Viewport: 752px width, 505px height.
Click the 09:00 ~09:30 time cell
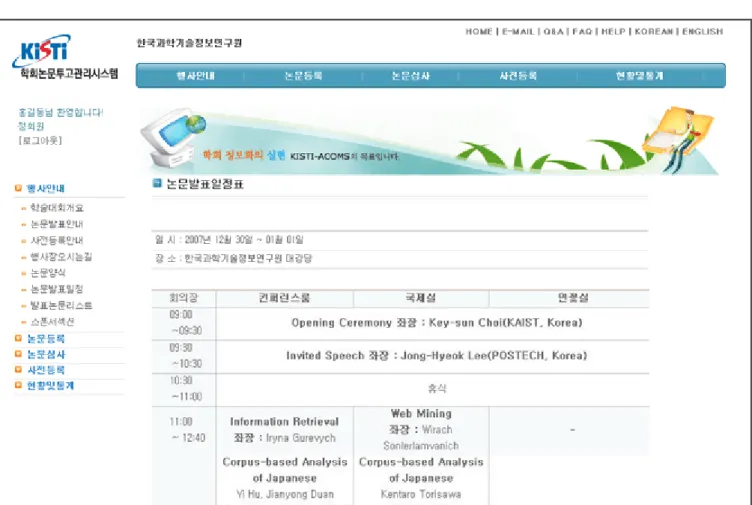(185, 323)
